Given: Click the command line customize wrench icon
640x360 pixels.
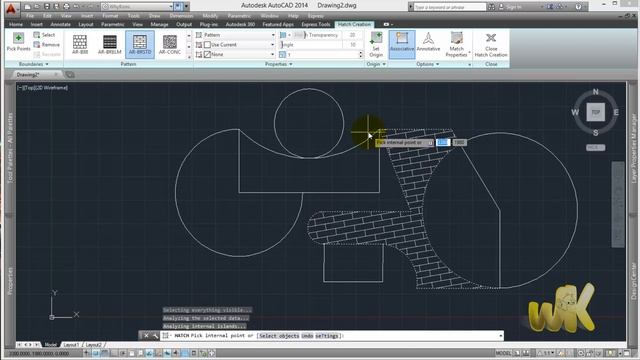Looking at the screenshot, I should tap(156, 336).
